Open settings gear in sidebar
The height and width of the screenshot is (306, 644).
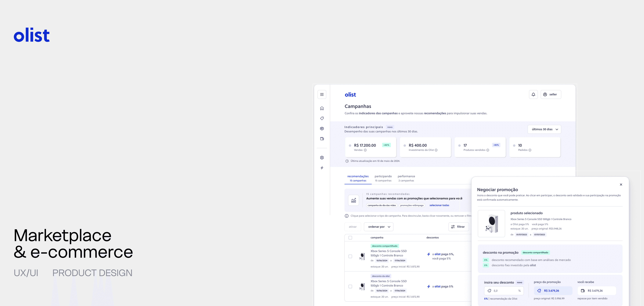(322, 157)
